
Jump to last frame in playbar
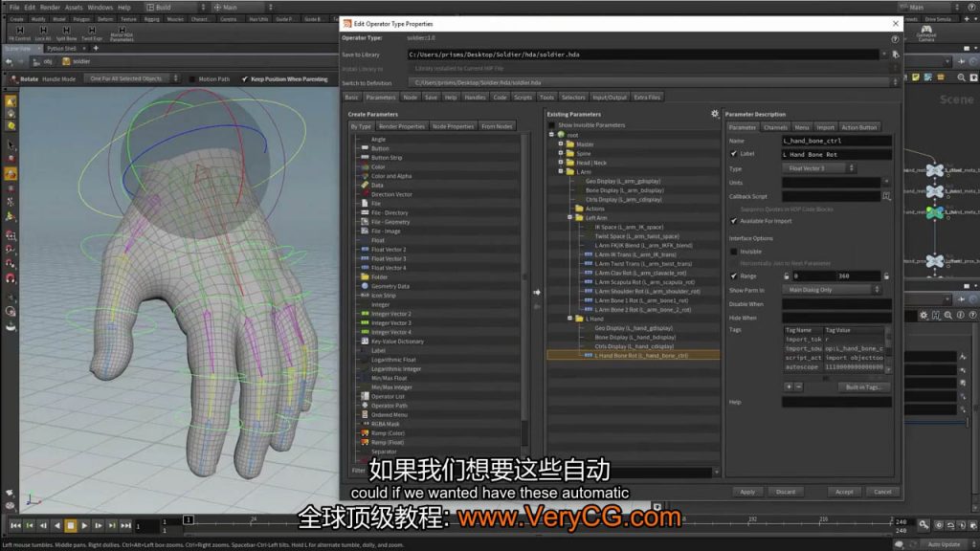(x=125, y=525)
